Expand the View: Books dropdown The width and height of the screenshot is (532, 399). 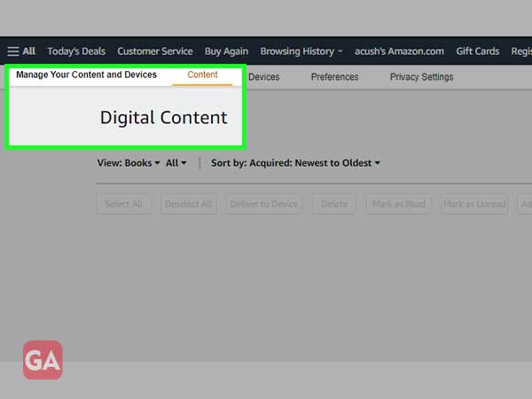click(x=129, y=163)
